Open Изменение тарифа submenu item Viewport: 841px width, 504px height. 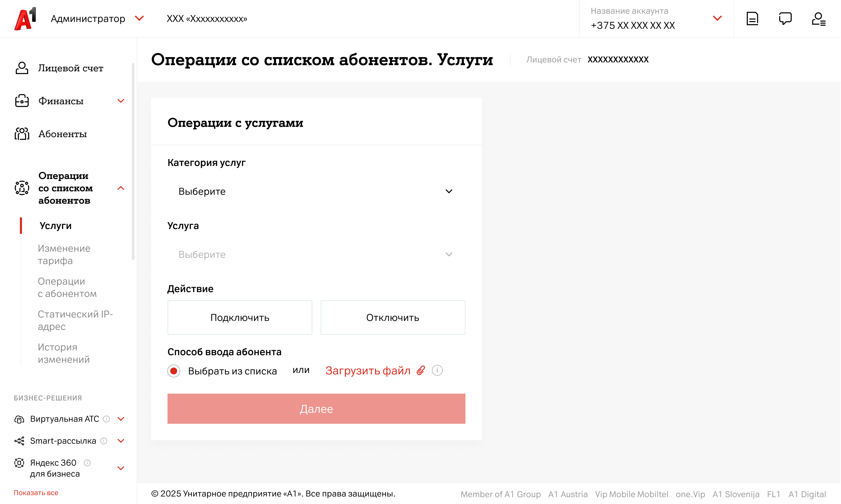(x=64, y=254)
